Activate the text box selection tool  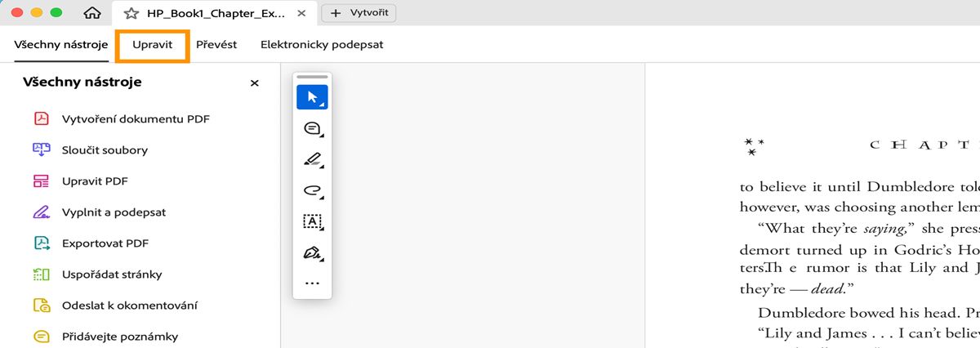coord(312,221)
